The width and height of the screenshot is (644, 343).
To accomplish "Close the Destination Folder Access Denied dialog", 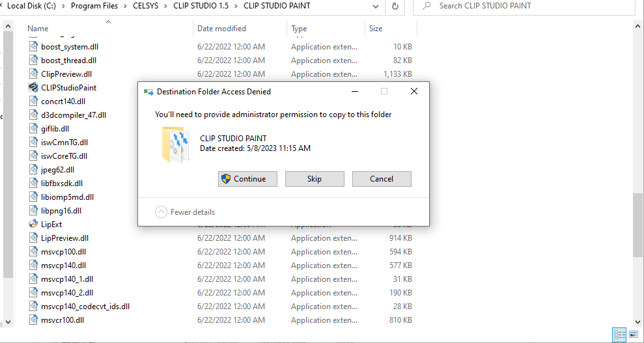I will pyautogui.click(x=414, y=92).
